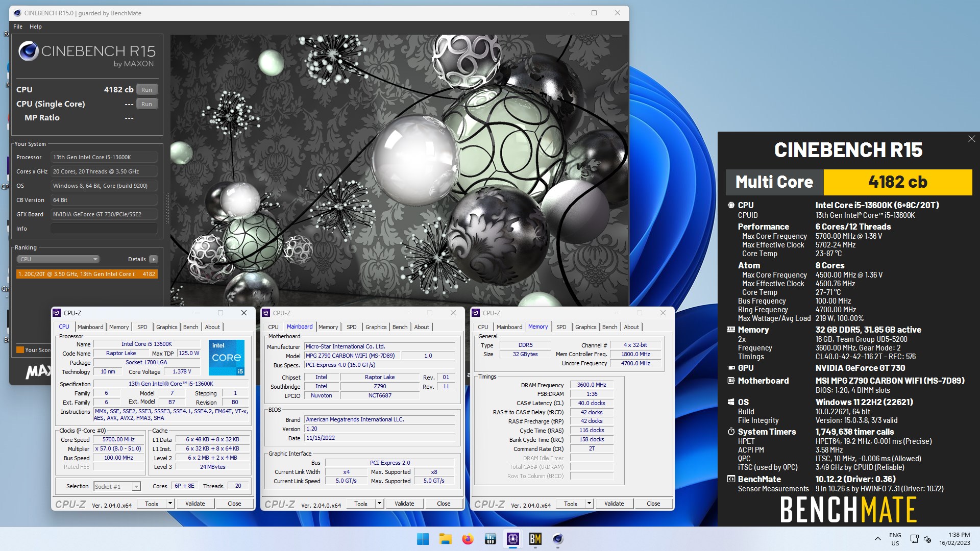Viewport: 980px width, 551px height.
Task: Open Windows Start menu
Action: (423, 539)
